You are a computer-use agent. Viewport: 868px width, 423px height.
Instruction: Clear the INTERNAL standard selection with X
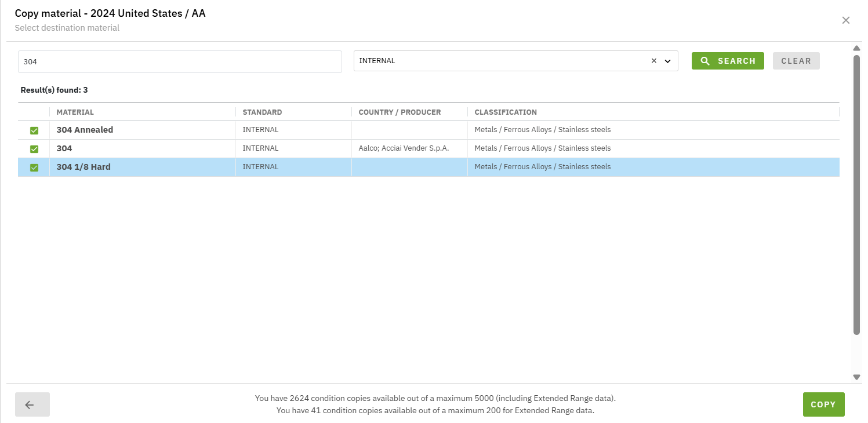(x=653, y=61)
